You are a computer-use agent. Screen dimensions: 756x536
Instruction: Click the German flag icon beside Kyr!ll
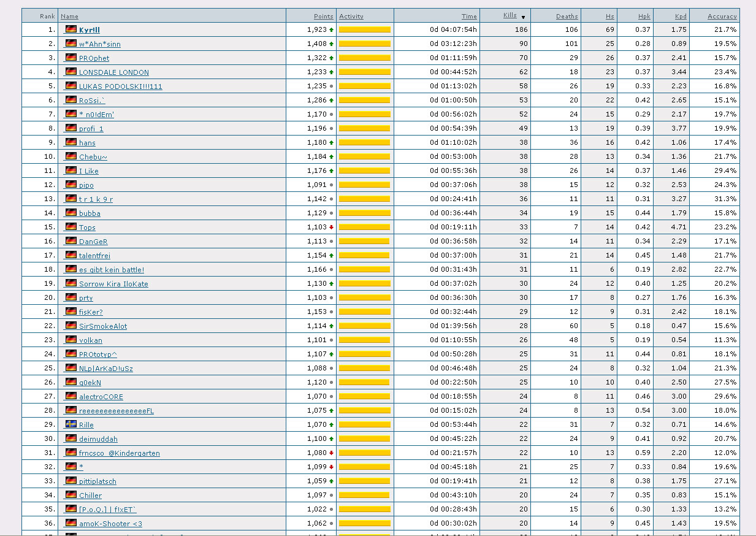click(71, 29)
